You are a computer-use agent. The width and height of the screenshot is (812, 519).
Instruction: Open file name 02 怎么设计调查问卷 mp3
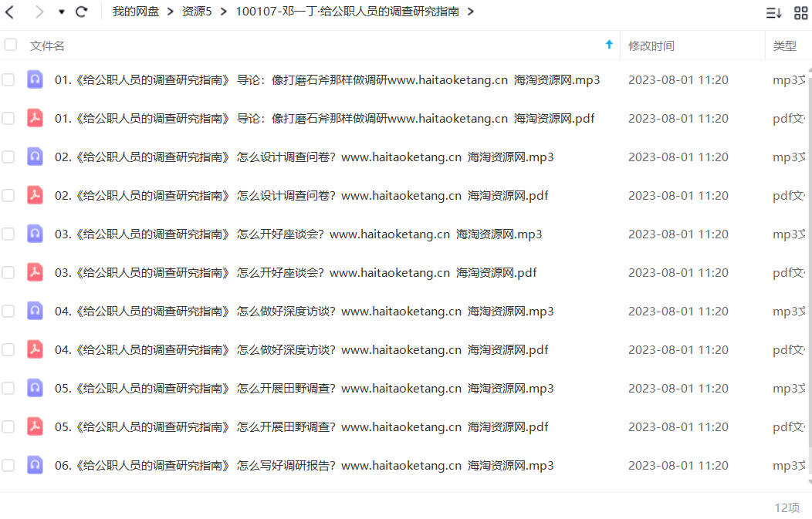(304, 157)
